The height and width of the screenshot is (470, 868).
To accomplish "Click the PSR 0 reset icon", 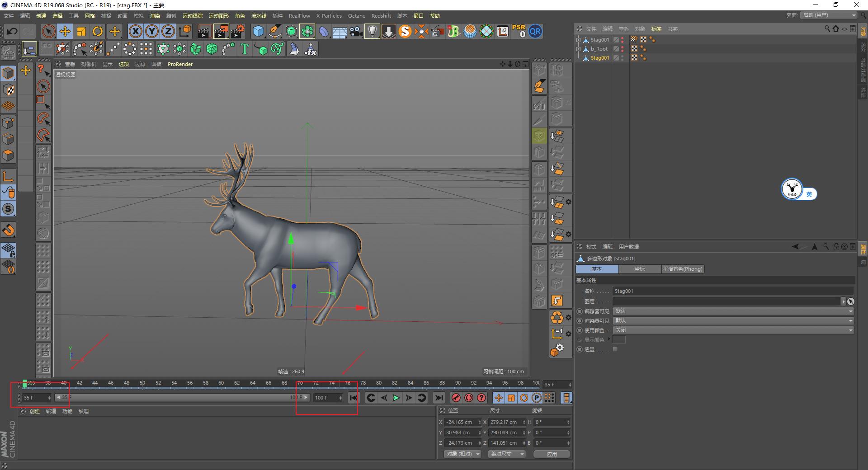I will coord(519,31).
